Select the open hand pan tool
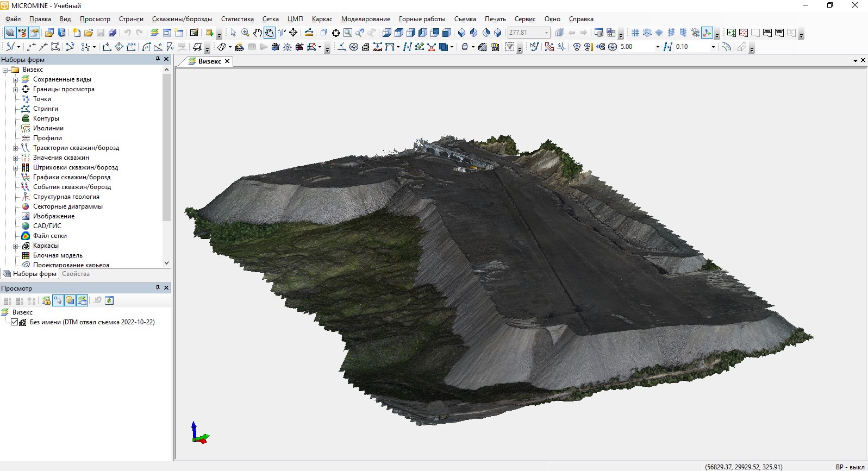 click(x=257, y=33)
